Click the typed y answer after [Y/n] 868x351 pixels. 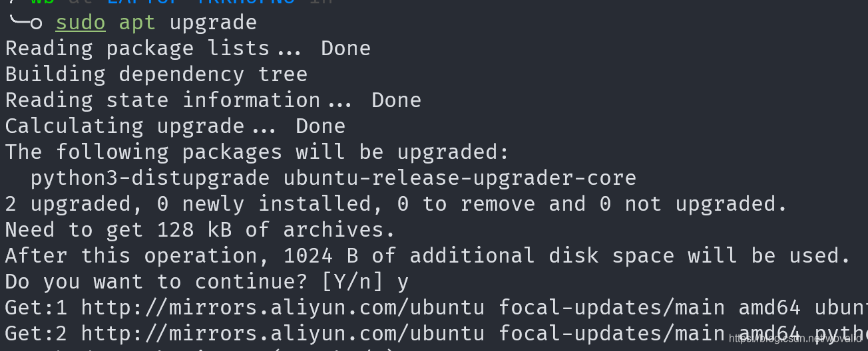coord(403,282)
